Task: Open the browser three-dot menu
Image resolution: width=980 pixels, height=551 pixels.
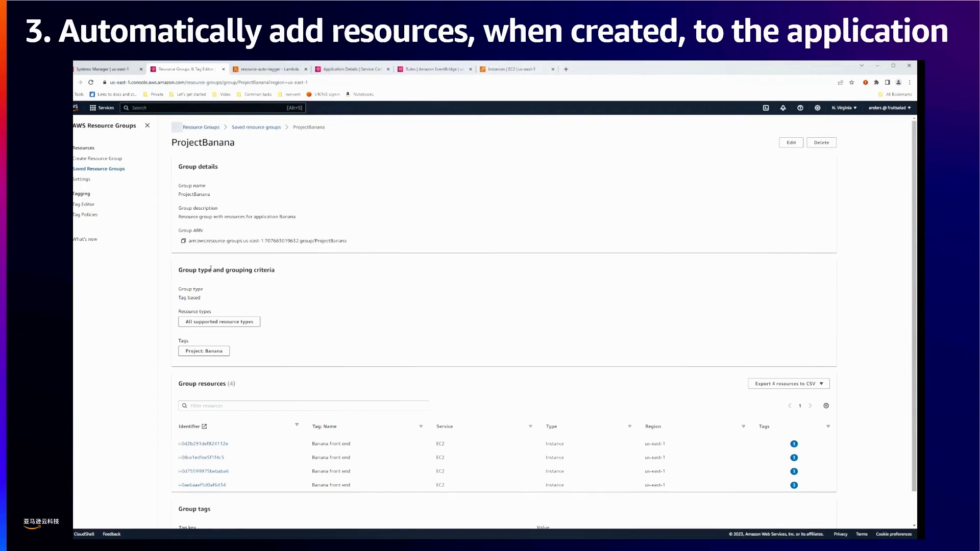Action: point(910,82)
